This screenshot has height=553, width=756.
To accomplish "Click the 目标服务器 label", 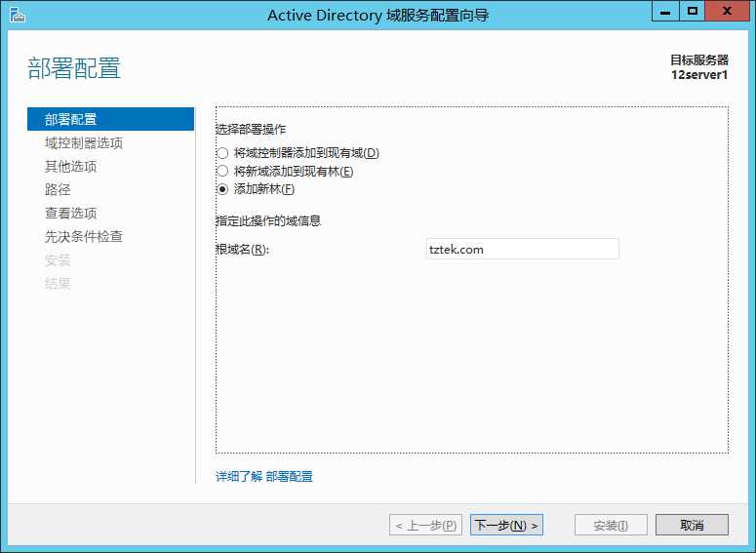I will [699, 60].
